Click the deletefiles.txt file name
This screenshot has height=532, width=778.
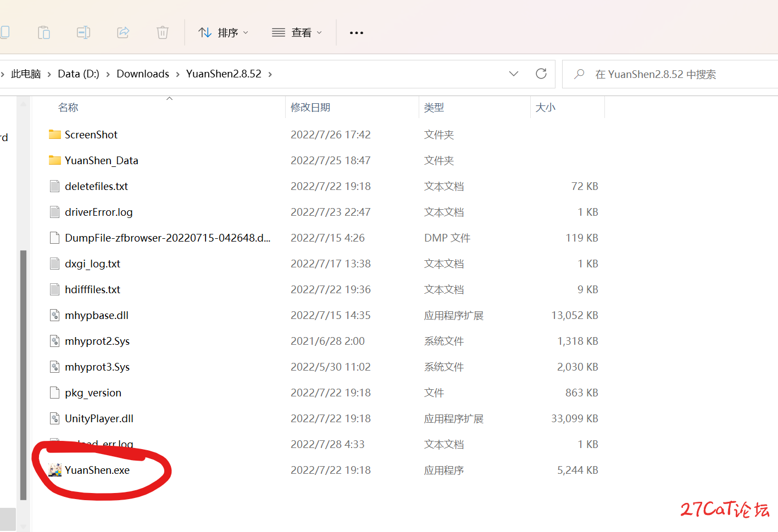pyautogui.click(x=97, y=186)
